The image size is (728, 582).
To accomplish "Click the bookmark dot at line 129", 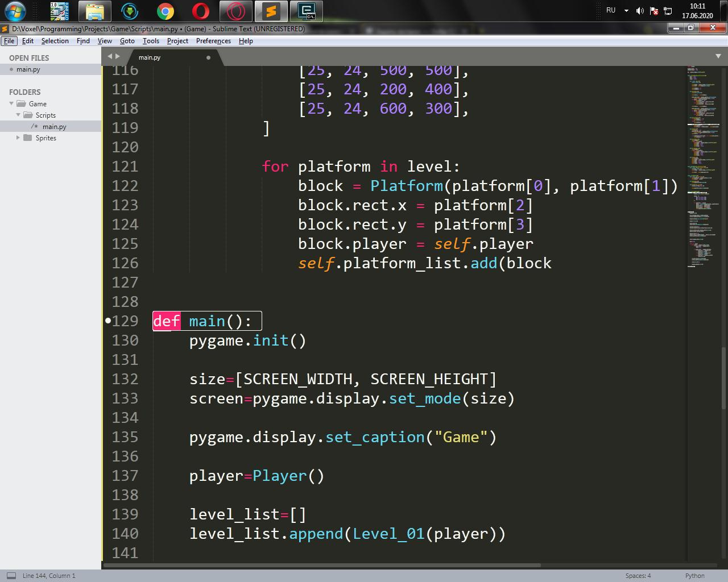I will coord(107,321).
